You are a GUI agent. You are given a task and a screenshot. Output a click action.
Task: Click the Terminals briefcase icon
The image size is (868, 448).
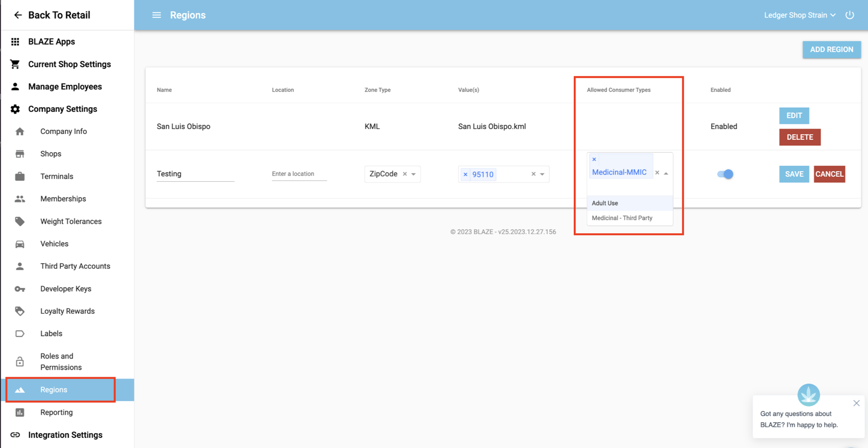point(20,176)
